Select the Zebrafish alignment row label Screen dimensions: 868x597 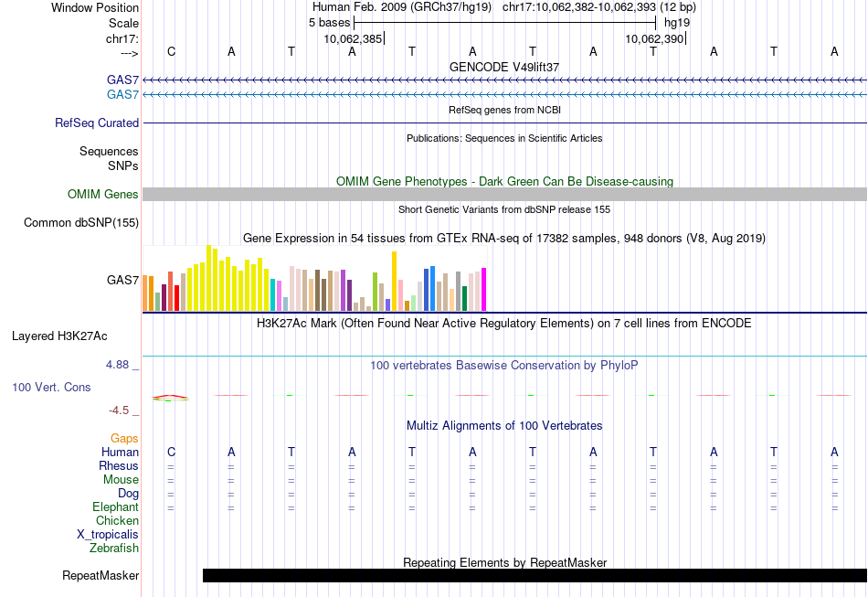(114, 549)
